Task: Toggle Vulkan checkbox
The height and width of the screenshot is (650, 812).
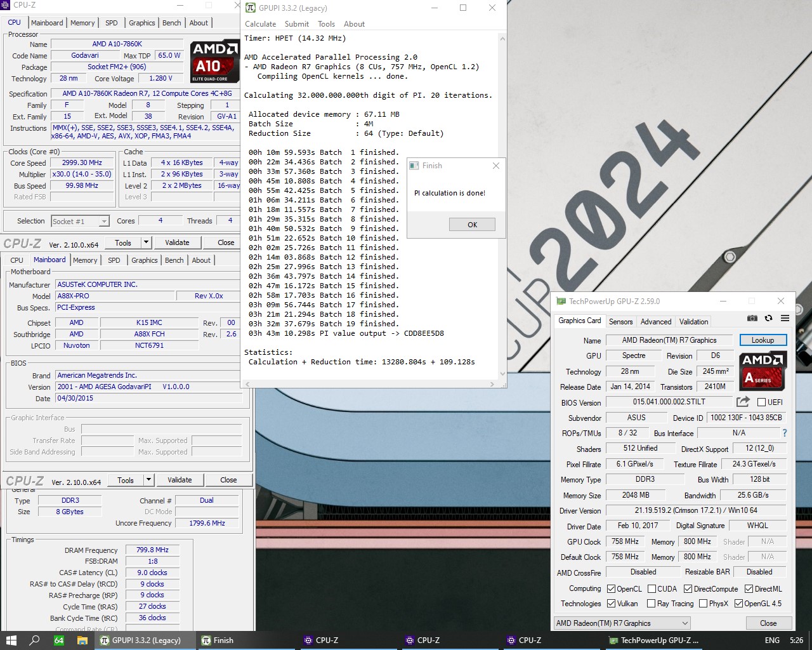Action: tap(611, 604)
